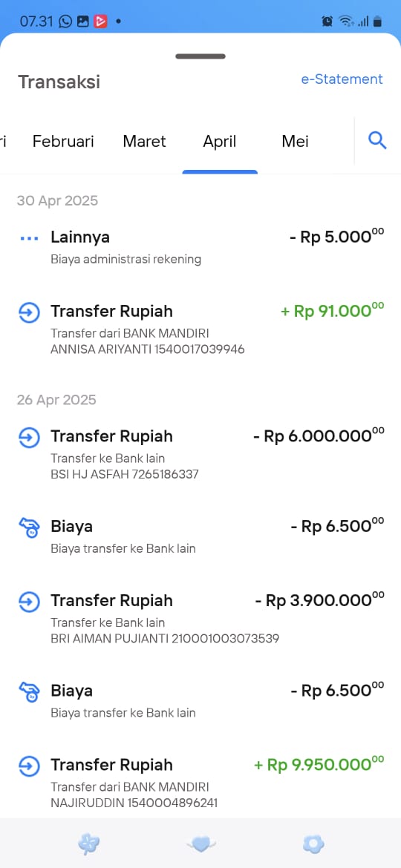Tap transfer icon for Annisa Ariyanti transaction

coord(29,312)
